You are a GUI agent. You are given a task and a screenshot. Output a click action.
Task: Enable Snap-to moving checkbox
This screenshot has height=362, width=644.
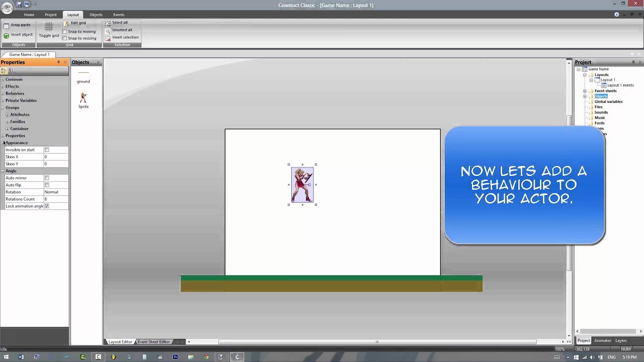pos(64,32)
